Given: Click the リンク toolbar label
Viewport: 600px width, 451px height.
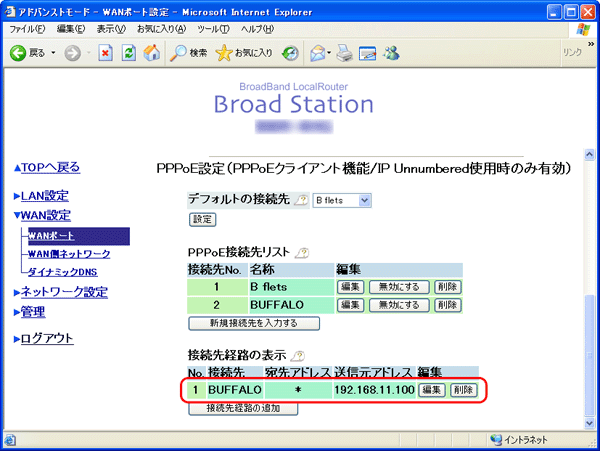Looking at the screenshot, I should 572,52.
